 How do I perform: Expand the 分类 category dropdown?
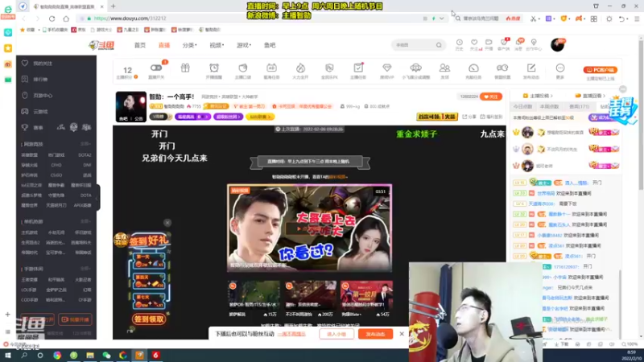[189, 45]
